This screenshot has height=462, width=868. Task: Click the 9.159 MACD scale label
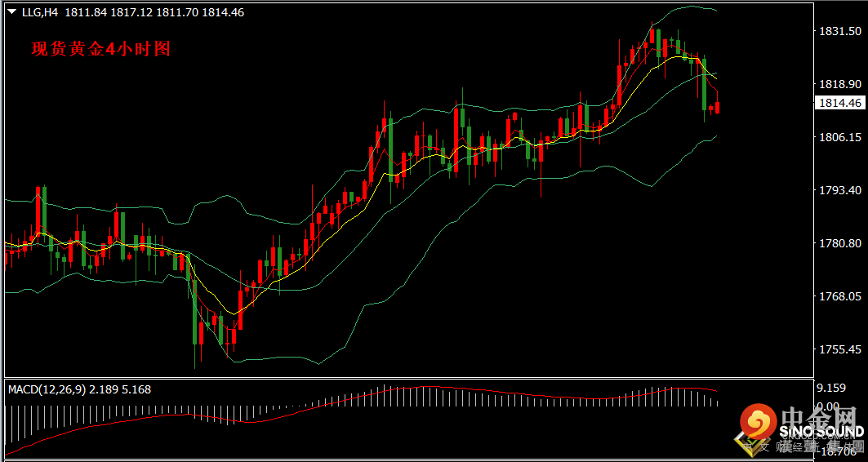click(832, 389)
